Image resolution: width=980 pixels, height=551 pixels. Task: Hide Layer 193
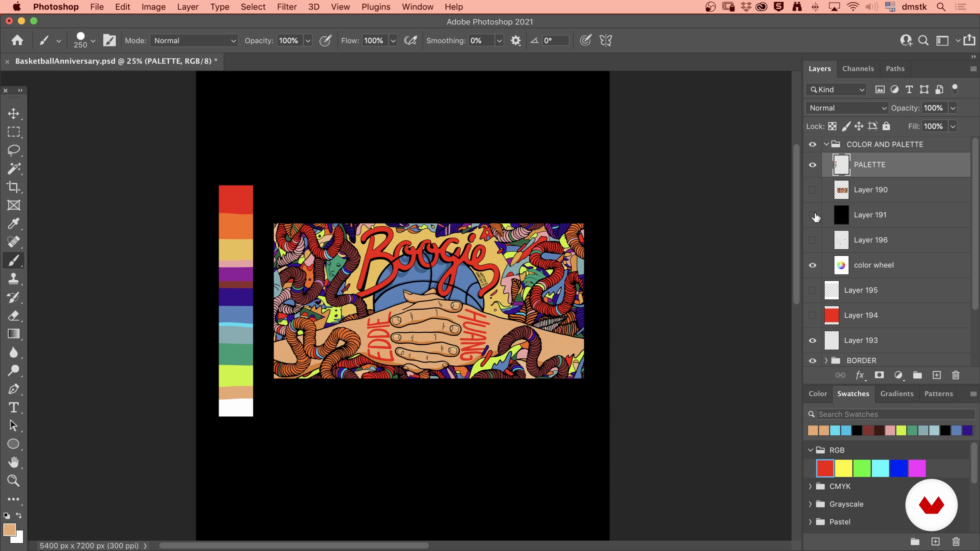(812, 340)
